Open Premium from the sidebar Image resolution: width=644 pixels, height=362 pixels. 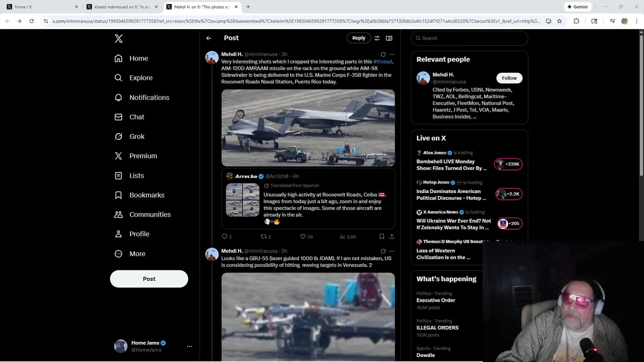click(x=136, y=156)
